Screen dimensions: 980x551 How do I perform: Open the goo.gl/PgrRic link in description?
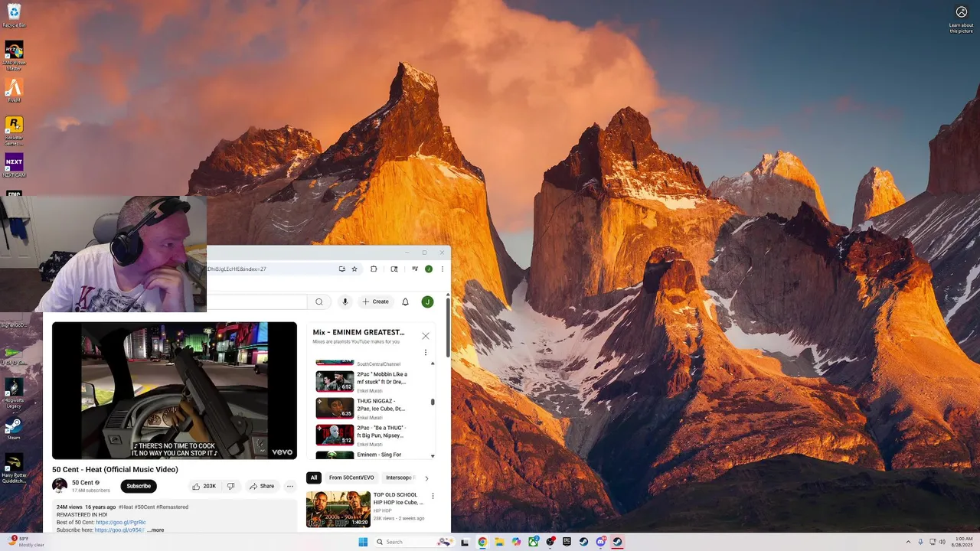[x=121, y=522]
